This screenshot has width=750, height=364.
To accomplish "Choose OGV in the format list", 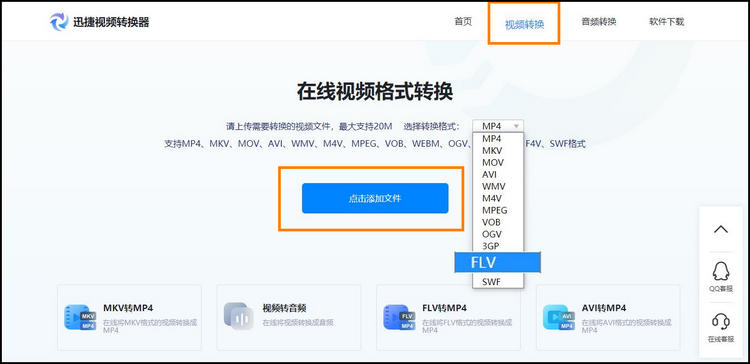I will click(492, 234).
